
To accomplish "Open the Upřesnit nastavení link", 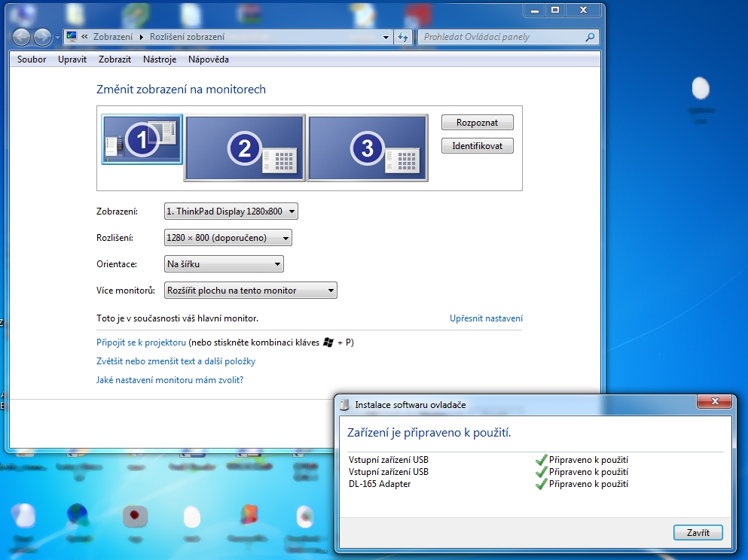I will click(486, 318).
